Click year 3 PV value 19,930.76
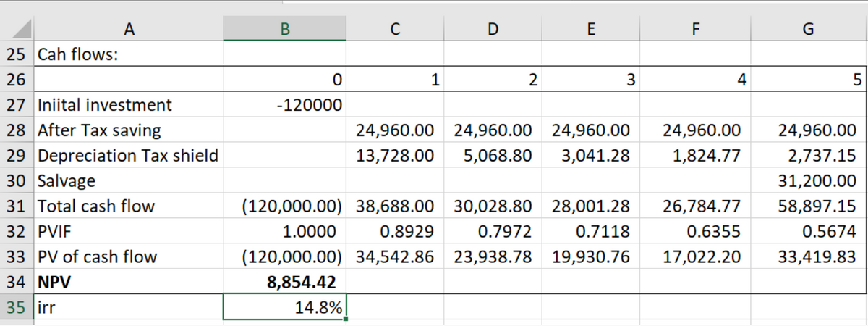This screenshot has height=326, width=868. pyautogui.click(x=590, y=256)
